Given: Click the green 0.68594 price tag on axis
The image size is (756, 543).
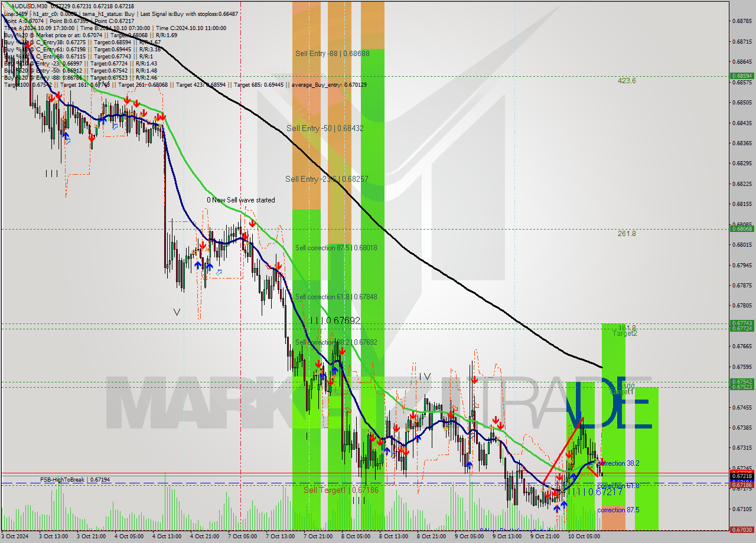Looking at the screenshot, I should coord(742,76).
